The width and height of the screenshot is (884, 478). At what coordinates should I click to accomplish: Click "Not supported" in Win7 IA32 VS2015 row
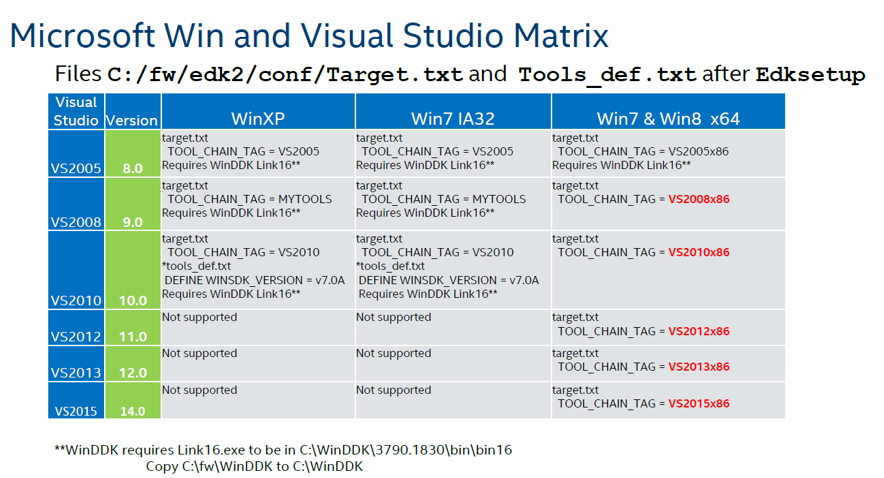[x=394, y=390]
